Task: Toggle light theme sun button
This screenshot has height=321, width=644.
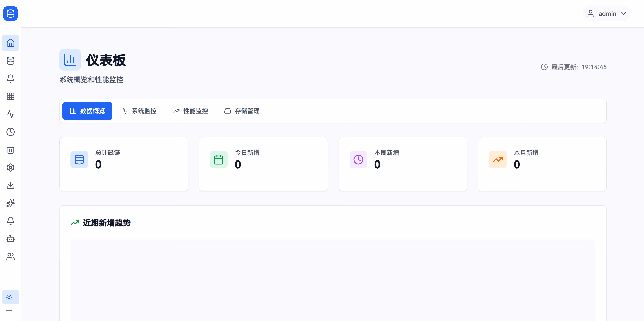Action: click(x=9, y=297)
